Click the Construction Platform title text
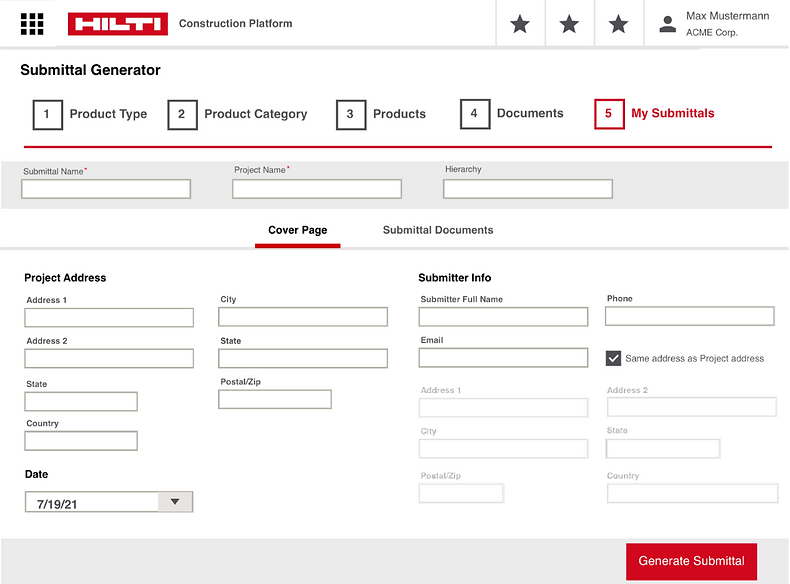 coord(235,24)
